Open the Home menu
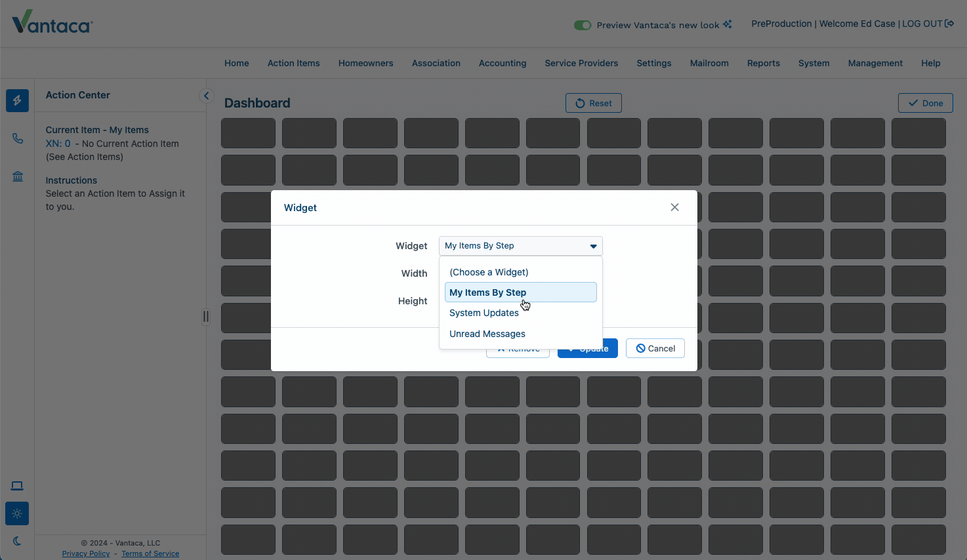This screenshot has height=560, width=967. tap(237, 63)
